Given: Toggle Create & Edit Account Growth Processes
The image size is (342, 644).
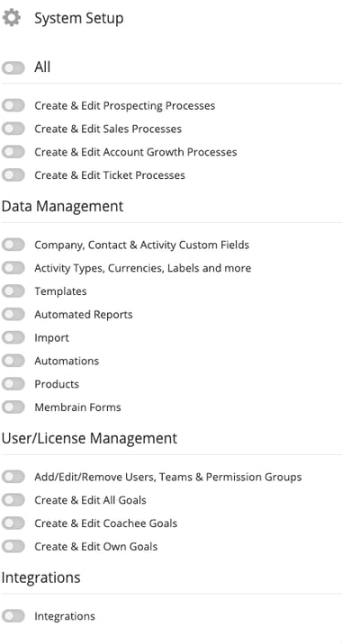Looking at the screenshot, I should click(13, 152).
